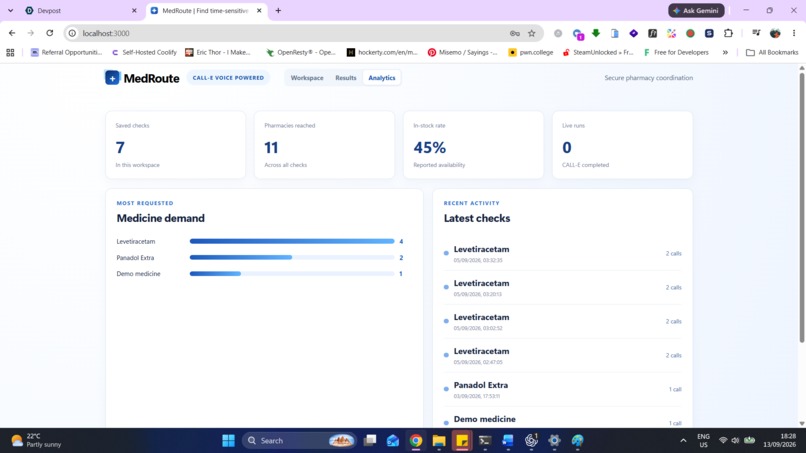This screenshot has height=453, width=806.
Task: Open the Chrome profile avatar
Action: (775, 33)
